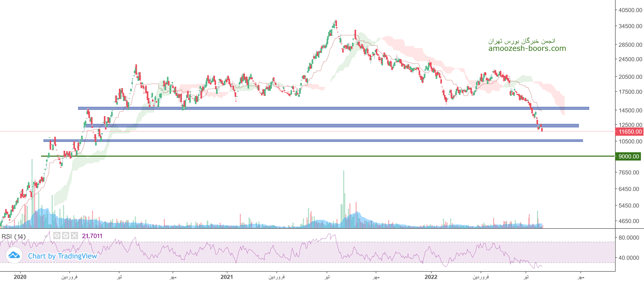The height and width of the screenshot is (281, 644).
Task: Remove RSI indicator with X icon
Action: pyautogui.click(x=74, y=236)
